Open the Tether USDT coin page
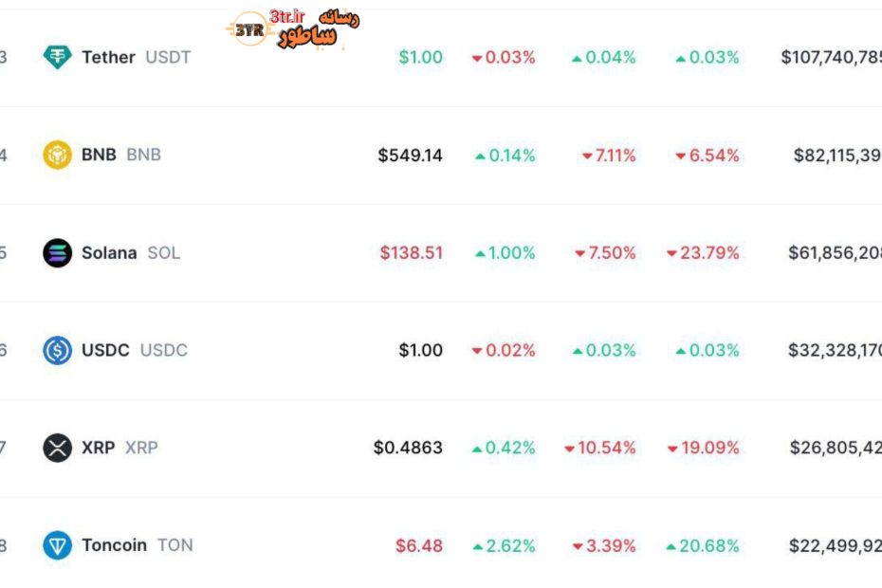882x588 pixels. coord(136,57)
